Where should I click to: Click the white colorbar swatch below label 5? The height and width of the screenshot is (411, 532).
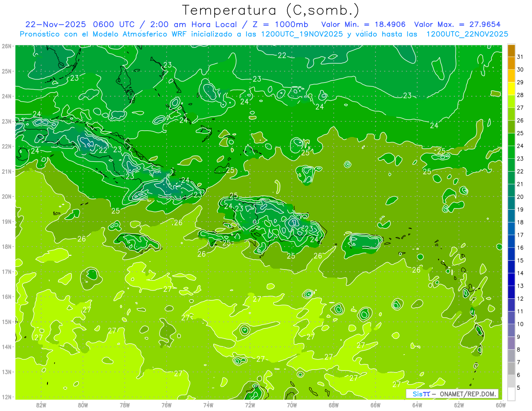[511, 394]
